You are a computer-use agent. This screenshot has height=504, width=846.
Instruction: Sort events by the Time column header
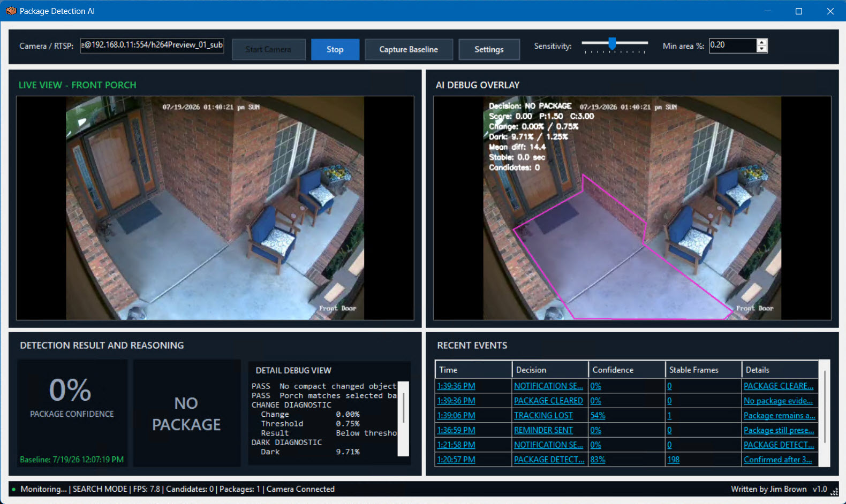point(473,370)
